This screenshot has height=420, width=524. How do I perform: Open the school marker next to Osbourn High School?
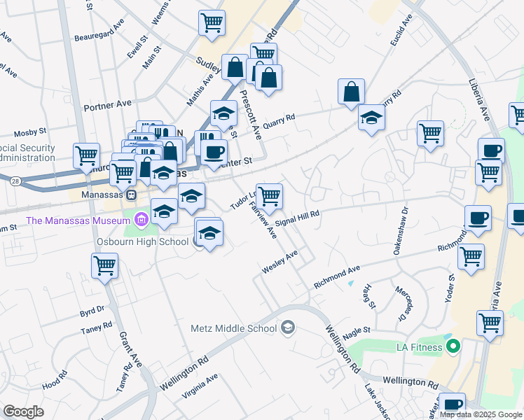[210, 233]
